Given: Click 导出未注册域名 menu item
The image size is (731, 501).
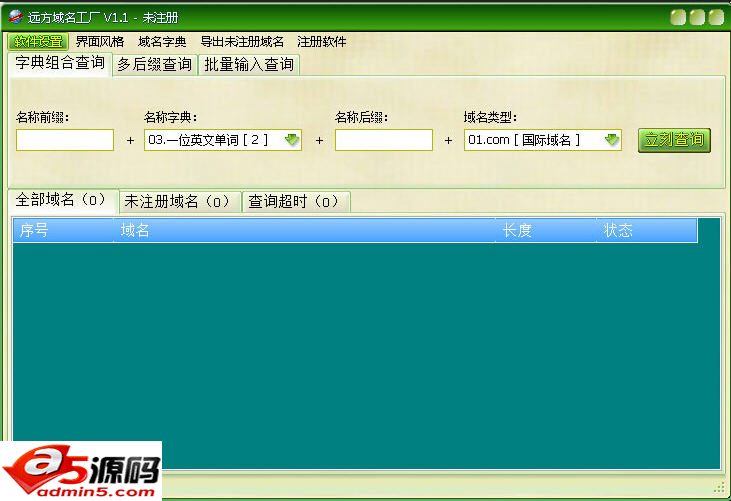Looking at the screenshot, I should (241, 41).
